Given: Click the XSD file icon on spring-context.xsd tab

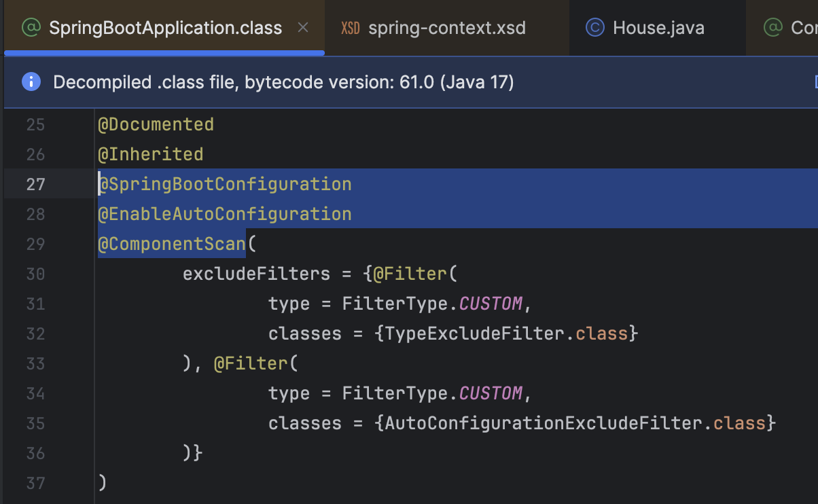Looking at the screenshot, I should click(x=350, y=29).
